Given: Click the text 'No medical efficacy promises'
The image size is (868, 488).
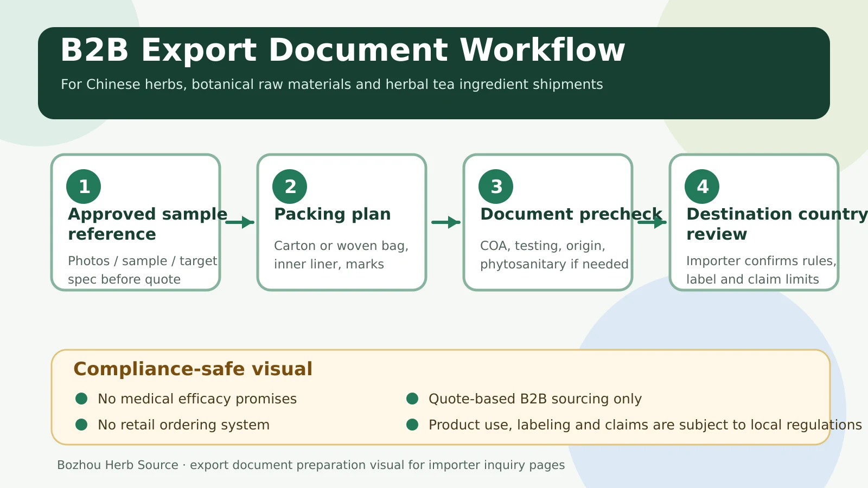Looking at the screenshot, I should tap(197, 399).
